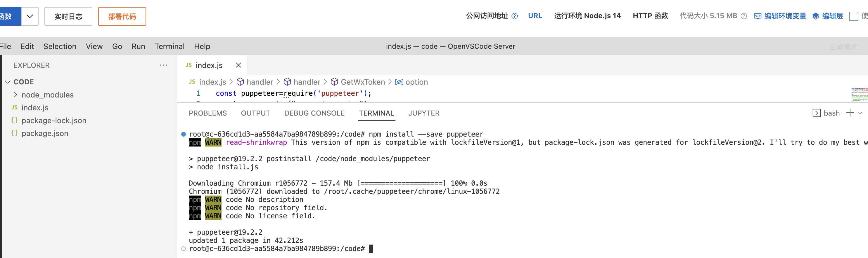Open the Go menu

click(117, 46)
